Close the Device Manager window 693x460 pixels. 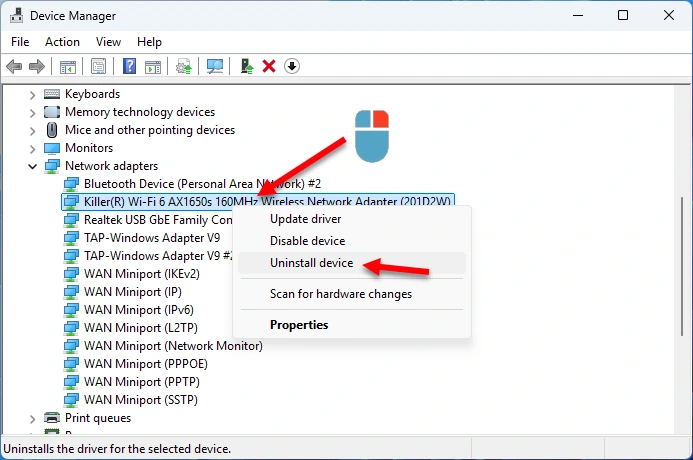pyautogui.click(x=669, y=15)
